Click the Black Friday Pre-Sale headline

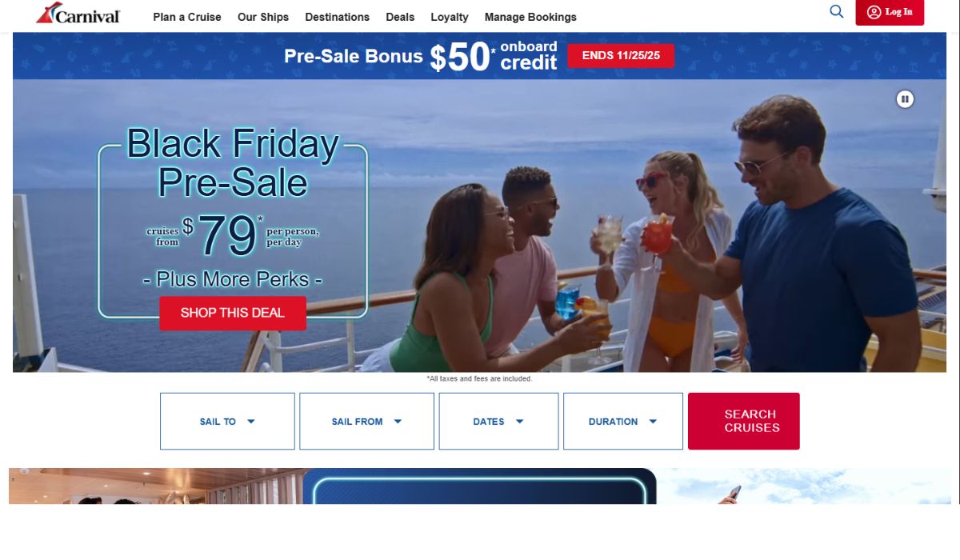click(233, 163)
